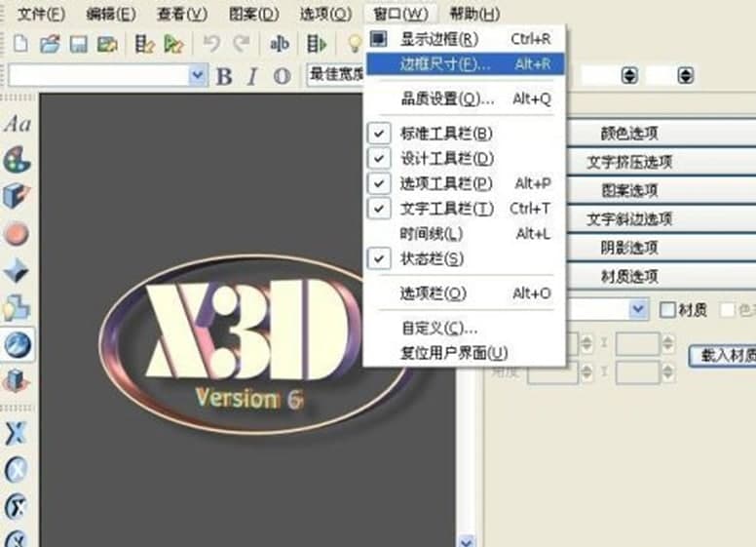Click the circled X style icon

pyautogui.click(x=16, y=469)
